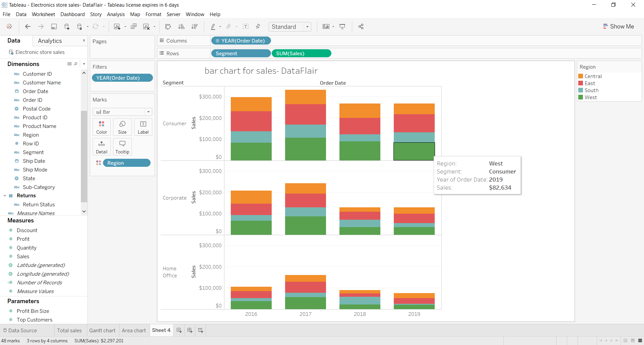This screenshot has height=345, width=644.
Task: Open the Label mark option
Action: pyautogui.click(x=143, y=127)
